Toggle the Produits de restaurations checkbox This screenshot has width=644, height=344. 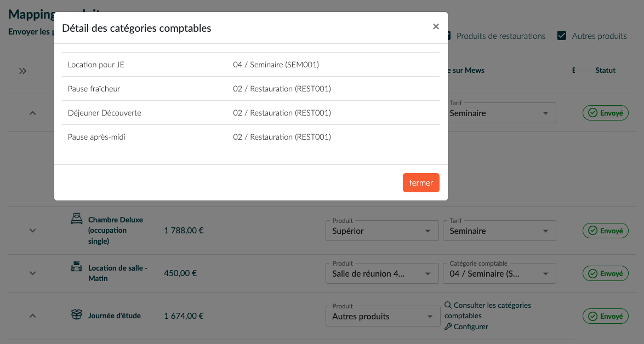tap(448, 36)
